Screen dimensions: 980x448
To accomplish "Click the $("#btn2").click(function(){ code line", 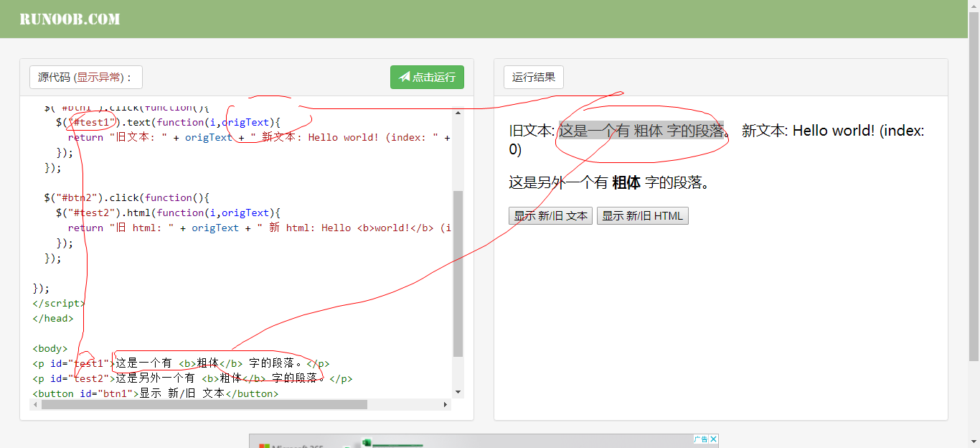I will pos(126,197).
